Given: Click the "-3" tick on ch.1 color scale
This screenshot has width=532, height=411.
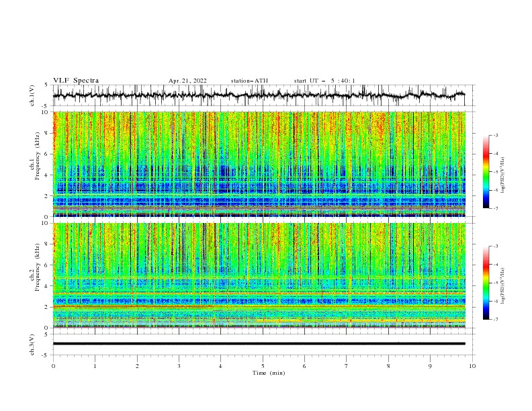Looking at the screenshot, I should coord(495,135).
